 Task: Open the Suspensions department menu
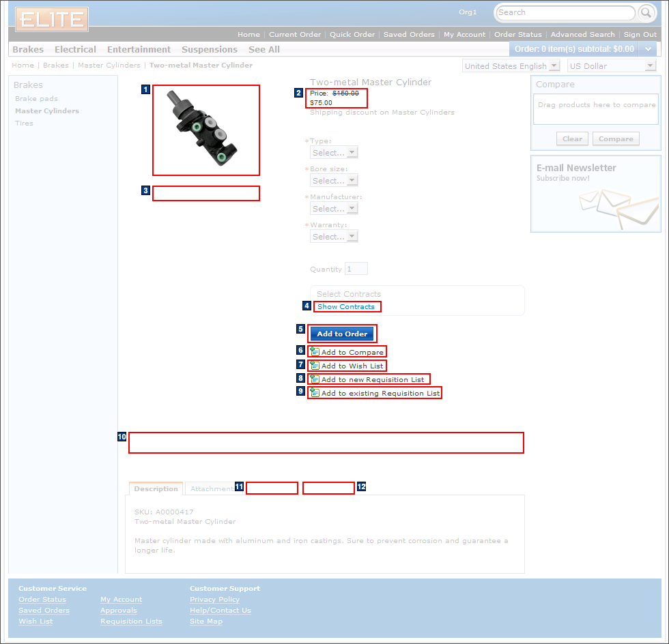click(x=210, y=50)
